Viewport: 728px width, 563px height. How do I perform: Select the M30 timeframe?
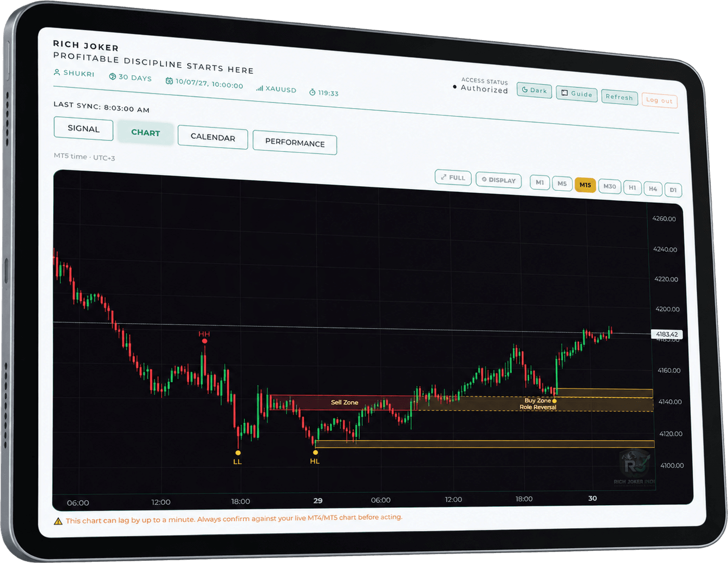tap(609, 186)
